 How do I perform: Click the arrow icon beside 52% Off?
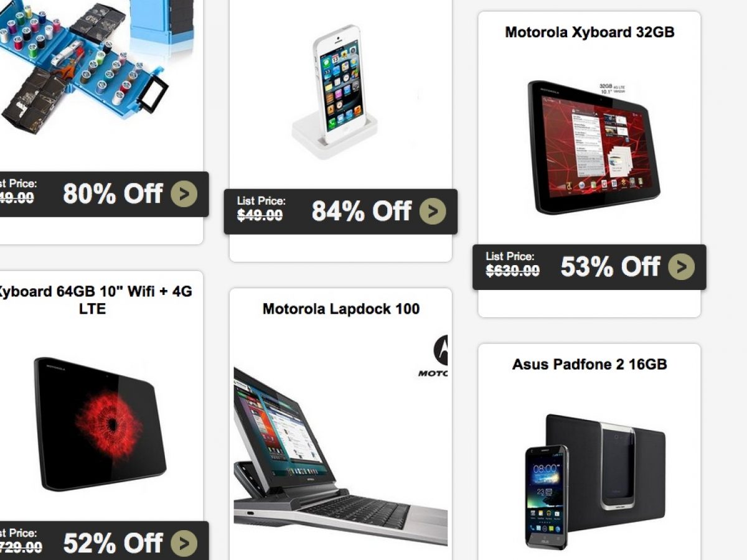[x=184, y=543]
